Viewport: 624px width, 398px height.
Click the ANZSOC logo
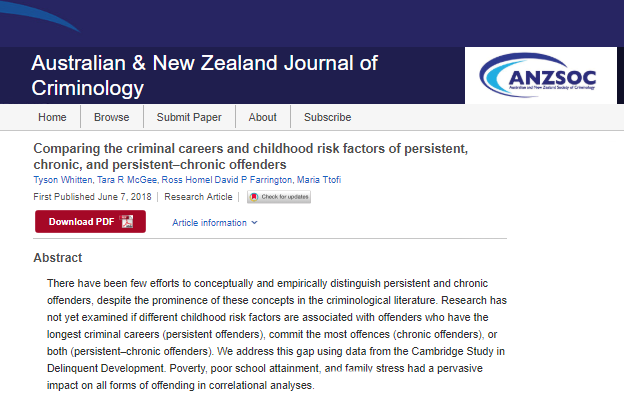538,75
